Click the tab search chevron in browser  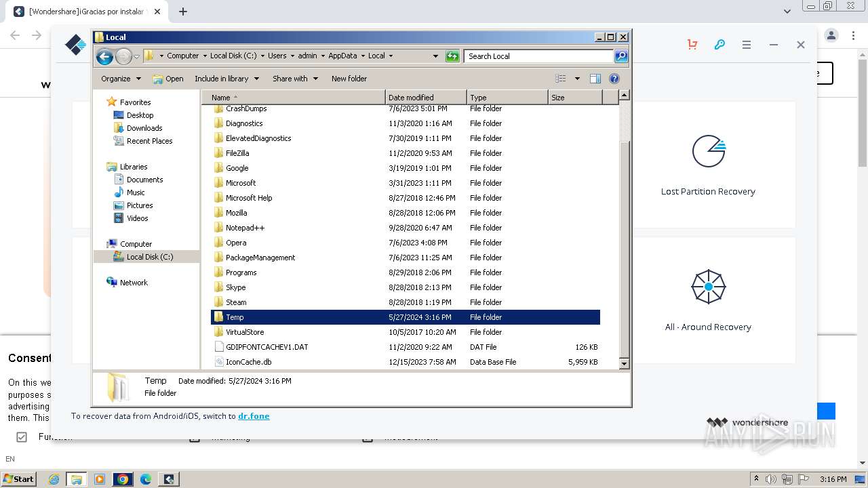click(787, 12)
